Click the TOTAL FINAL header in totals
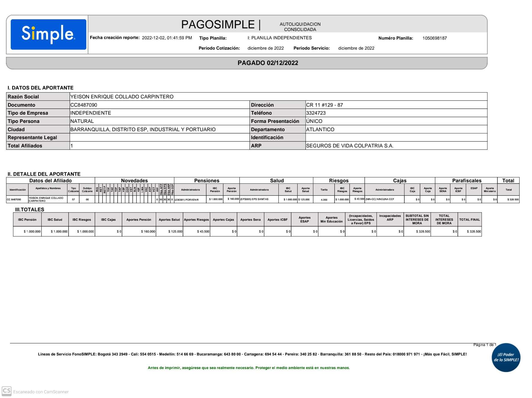The height and width of the screenshot is (398, 532). click(x=469, y=220)
